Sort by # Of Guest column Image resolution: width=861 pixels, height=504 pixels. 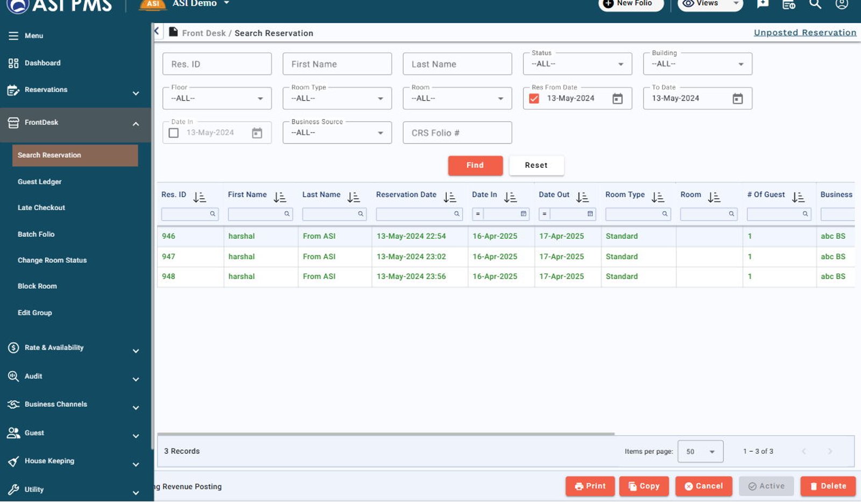(798, 197)
